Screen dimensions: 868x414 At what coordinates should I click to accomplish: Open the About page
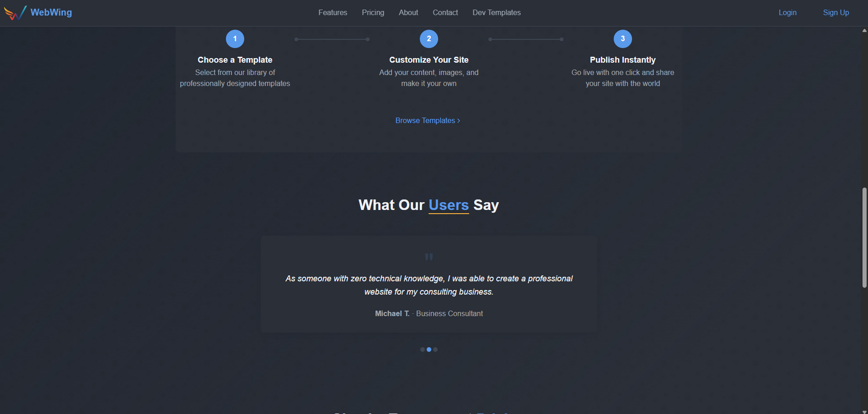[x=408, y=12]
